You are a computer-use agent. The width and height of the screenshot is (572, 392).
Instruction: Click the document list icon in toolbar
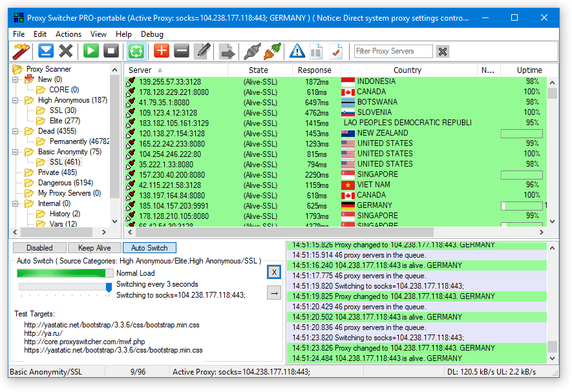click(316, 51)
